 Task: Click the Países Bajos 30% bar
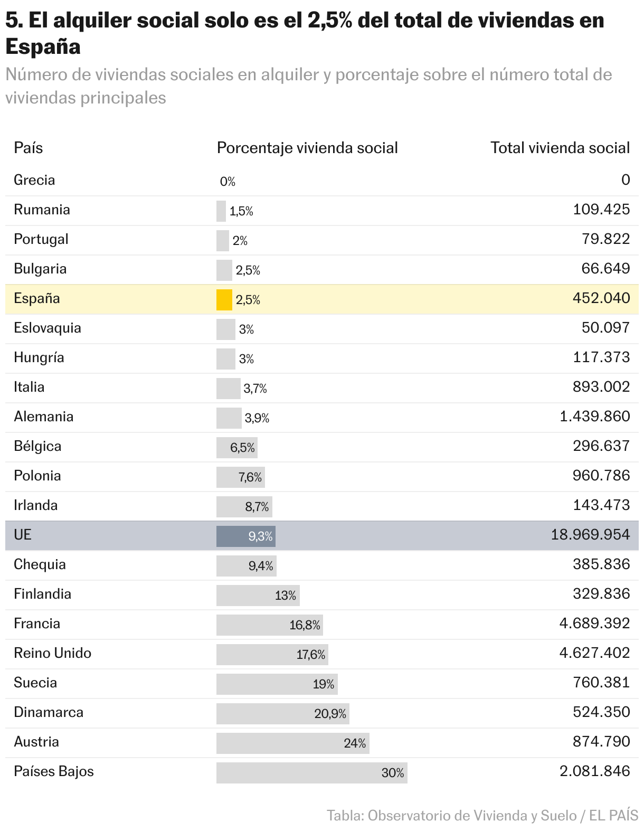point(311,773)
